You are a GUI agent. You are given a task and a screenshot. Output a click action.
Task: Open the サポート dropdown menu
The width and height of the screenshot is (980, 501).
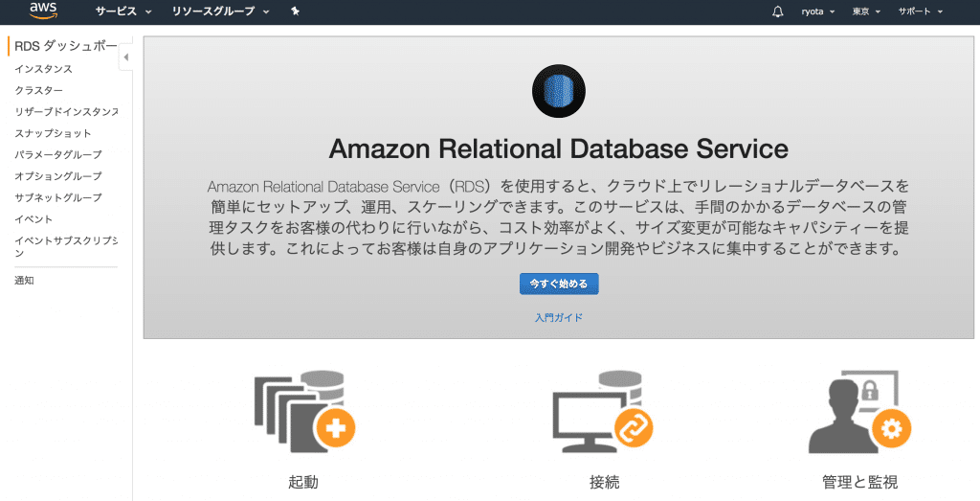point(920,11)
